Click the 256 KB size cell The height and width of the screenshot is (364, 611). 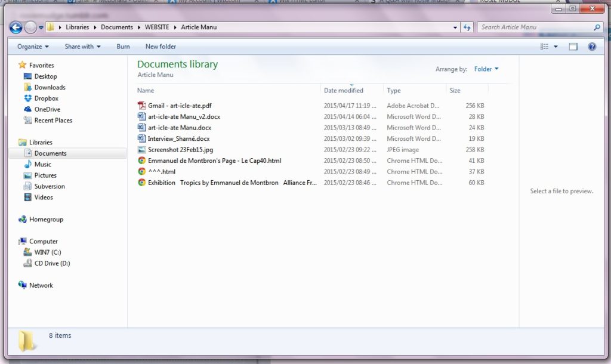[474, 106]
